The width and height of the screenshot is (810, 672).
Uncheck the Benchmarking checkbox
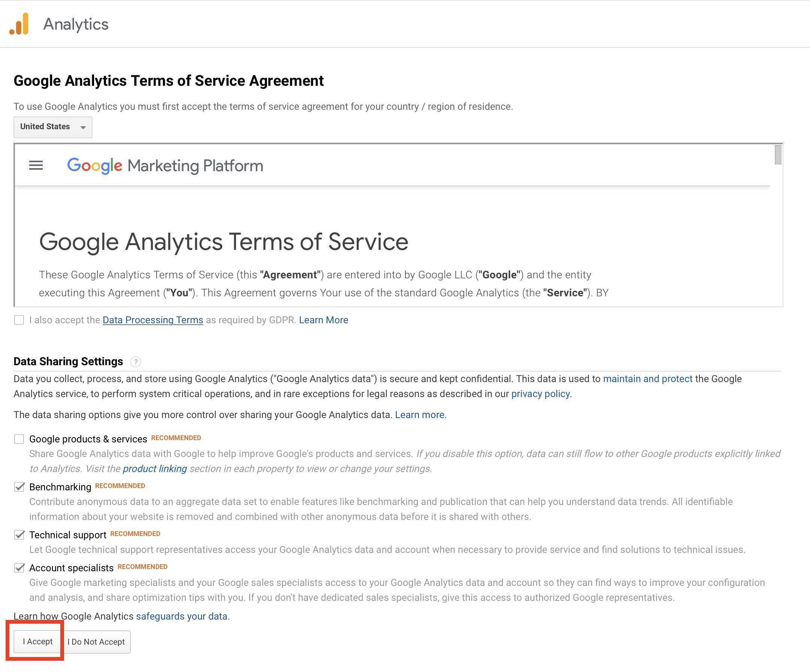(19, 487)
